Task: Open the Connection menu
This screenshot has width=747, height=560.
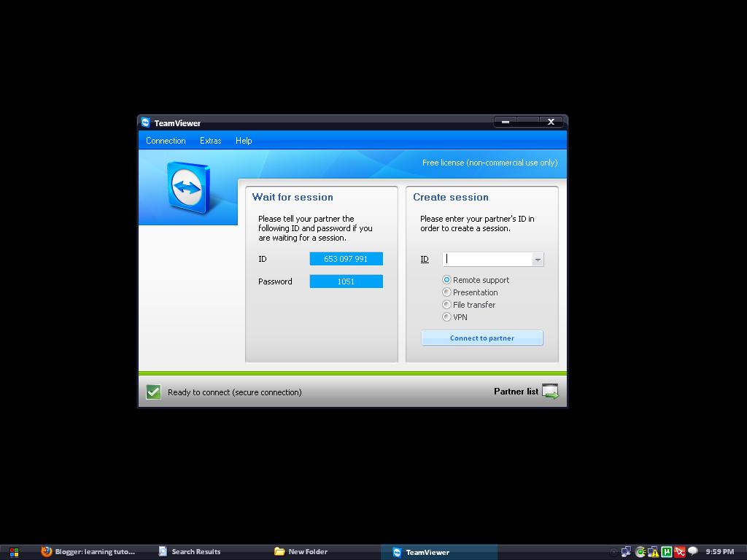Action: pyautogui.click(x=166, y=141)
